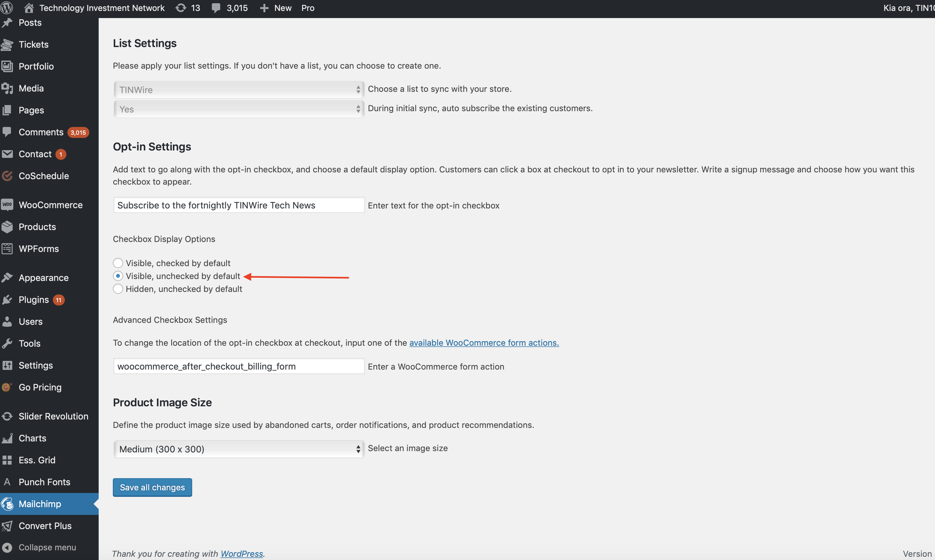Open available WooCommerce form actions link
This screenshot has height=560, width=935.
[x=484, y=343]
